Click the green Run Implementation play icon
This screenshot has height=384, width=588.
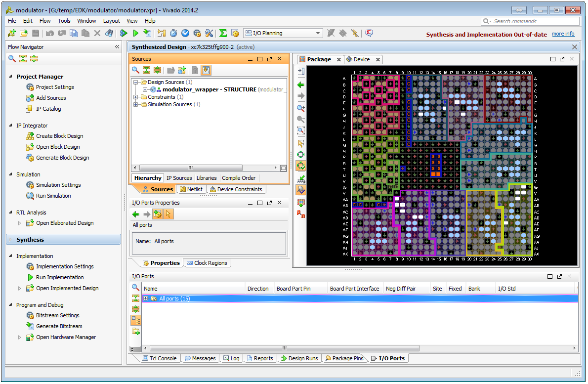coord(135,34)
